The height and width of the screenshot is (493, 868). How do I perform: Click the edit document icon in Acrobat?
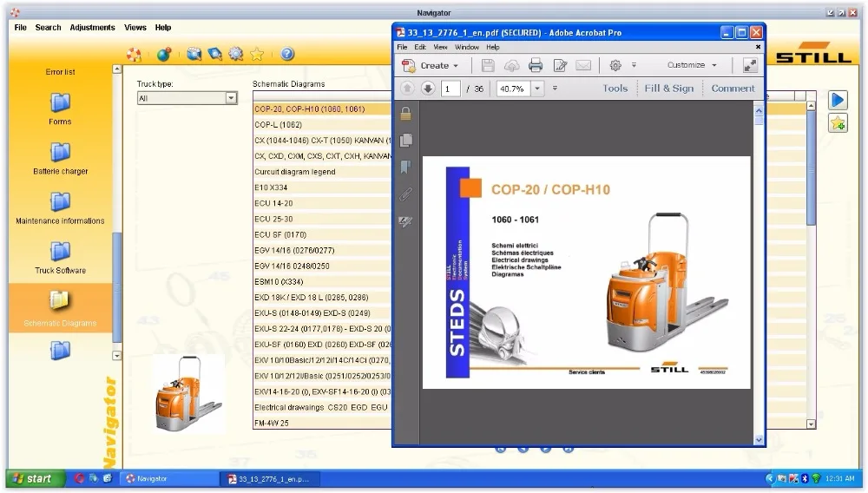tap(560, 66)
